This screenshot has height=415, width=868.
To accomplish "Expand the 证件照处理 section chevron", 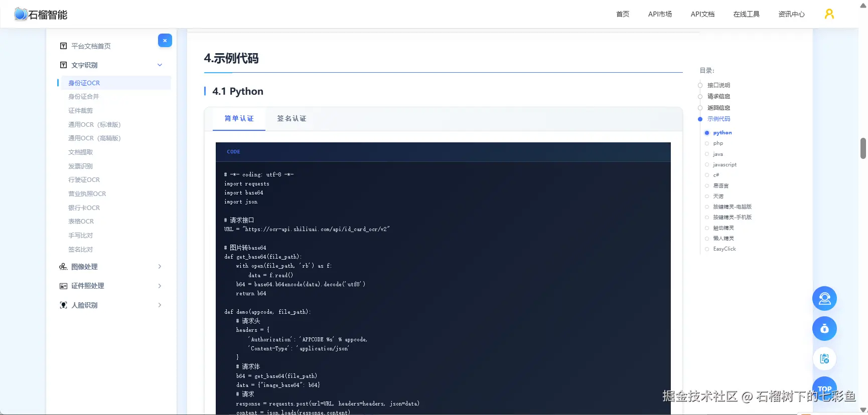I will [x=160, y=286].
